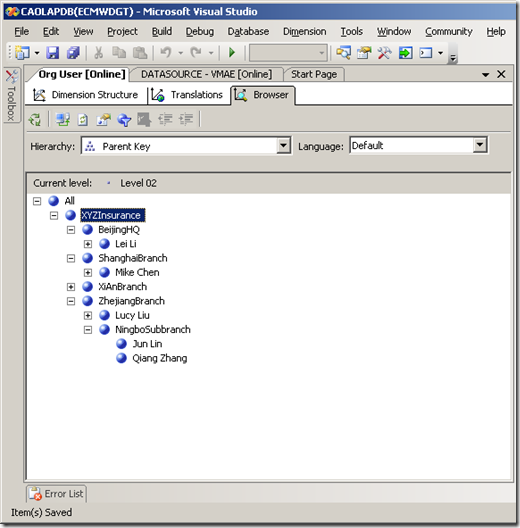
Task: Open the Undo history dropdown arrow
Action: [181, 53]
